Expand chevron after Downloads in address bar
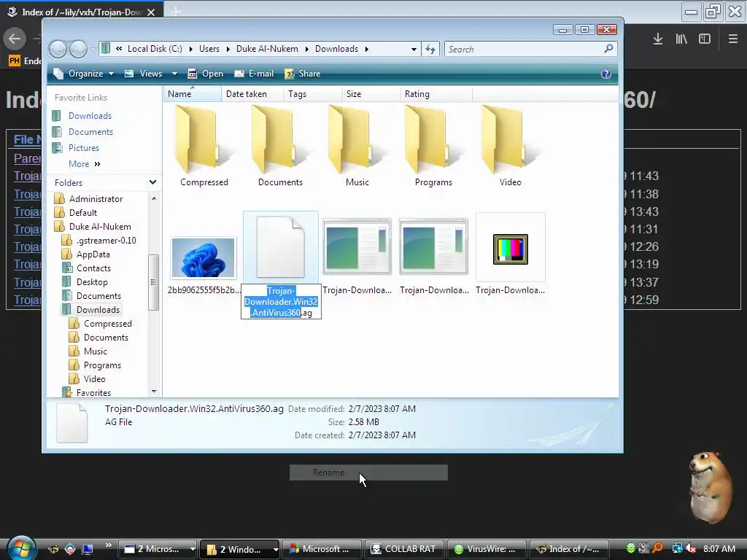Image resolution: width=747 pixels, height=560 pixels. point(366,49)
